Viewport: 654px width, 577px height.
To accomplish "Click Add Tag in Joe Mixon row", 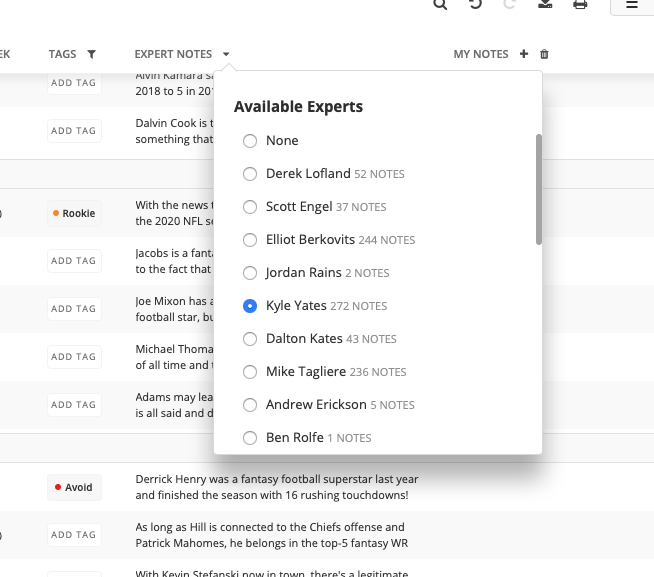I will coord(74,309).
